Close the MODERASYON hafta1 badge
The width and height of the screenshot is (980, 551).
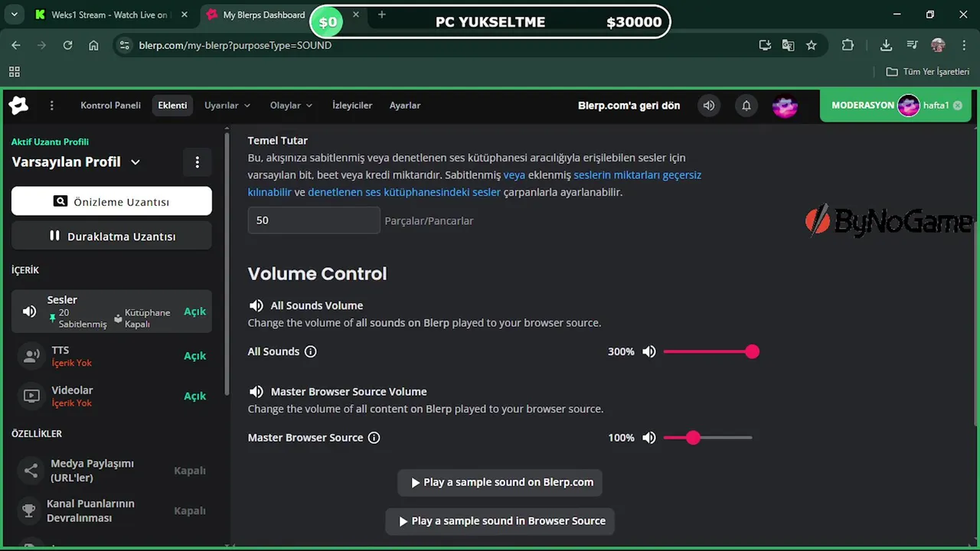click(x=957, y=106)
